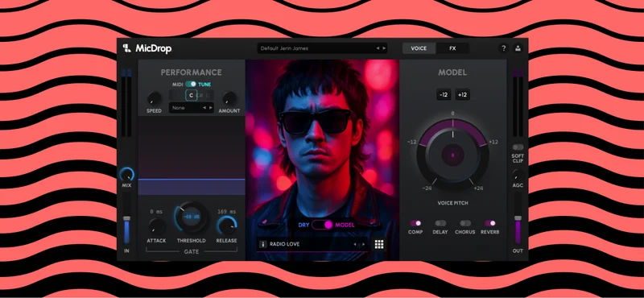The width and height of the screenshot is (644, 298).
Task: Click the AGC knob
Action: point(518,174)
